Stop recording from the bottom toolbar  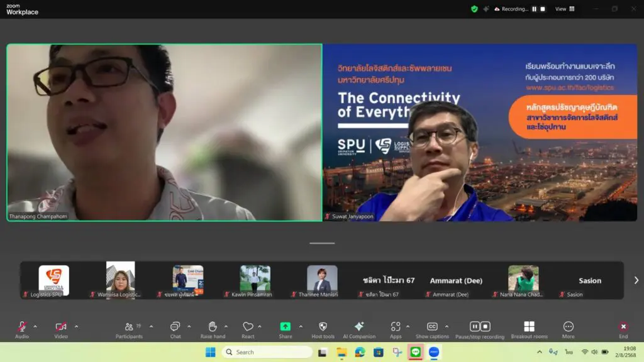pyautogui.click(x=485, y=326)
